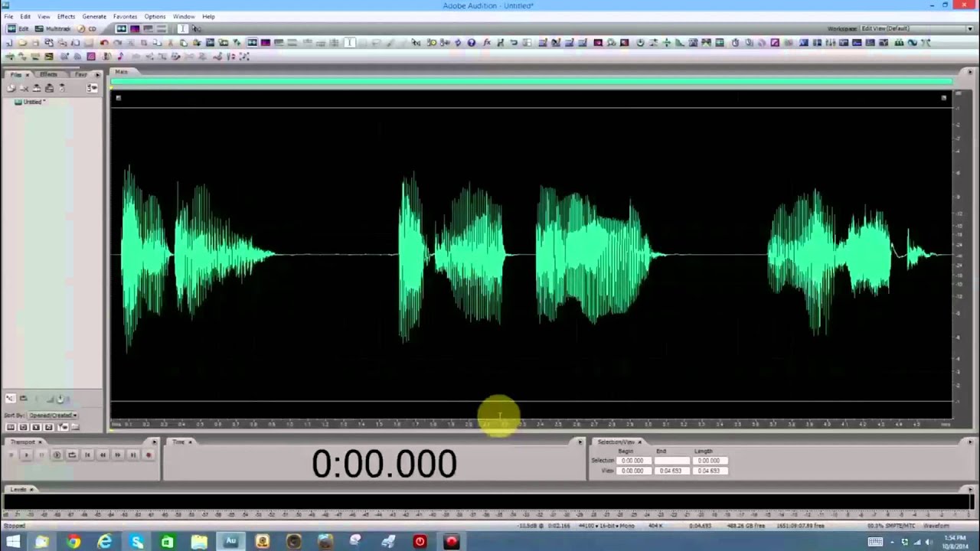Toggle Spectral Frequency display in top toolbar
This screenshot has height=551, width=980.
click(135, 28)
